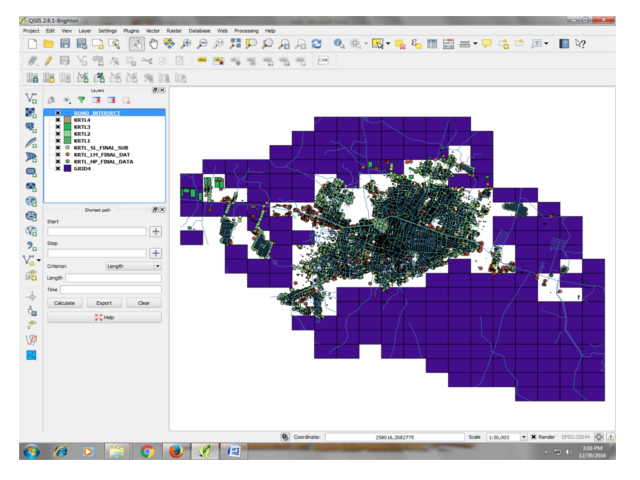Image resolution: width=640 pixels, height=480 pixels.
Task: Click the Coordinate field in status bar
Action: point(395,437)
